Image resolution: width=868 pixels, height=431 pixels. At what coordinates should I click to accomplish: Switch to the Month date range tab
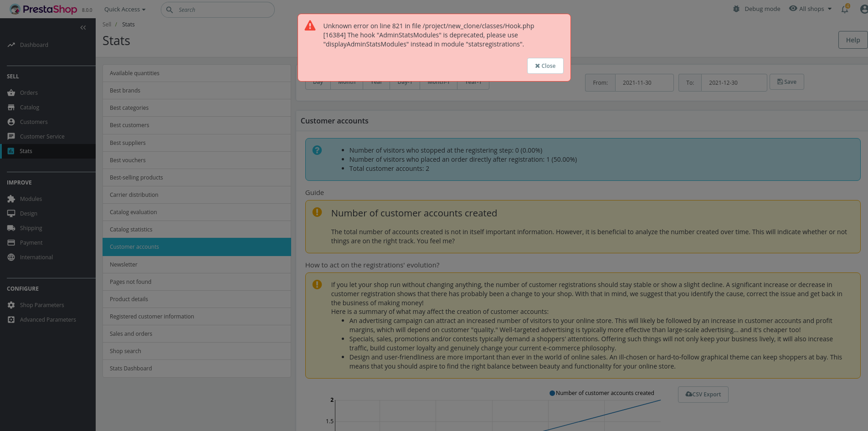(346, 82)
